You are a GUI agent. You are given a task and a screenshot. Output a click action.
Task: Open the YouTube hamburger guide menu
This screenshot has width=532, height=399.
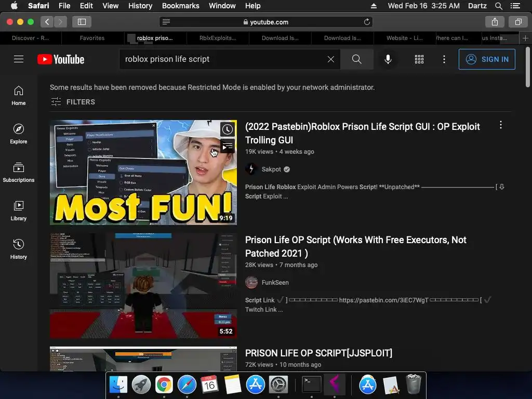(x=19, y=59)
